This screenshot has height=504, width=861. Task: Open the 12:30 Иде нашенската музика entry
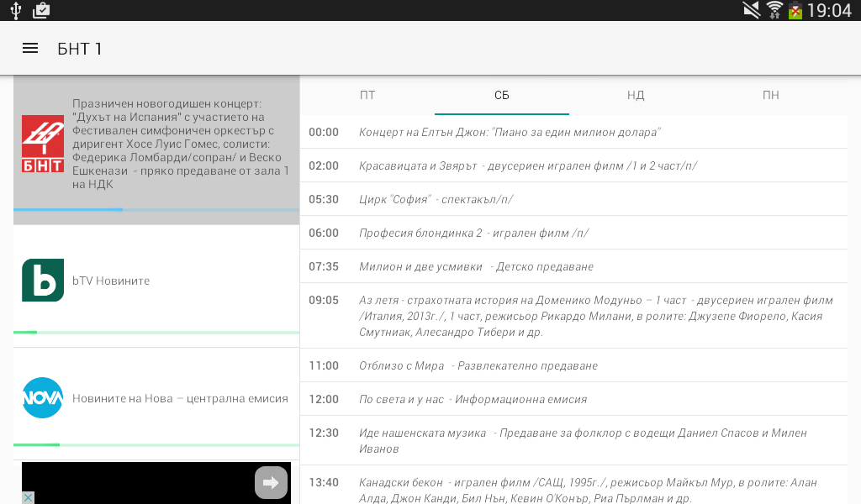tap(573, 440)
